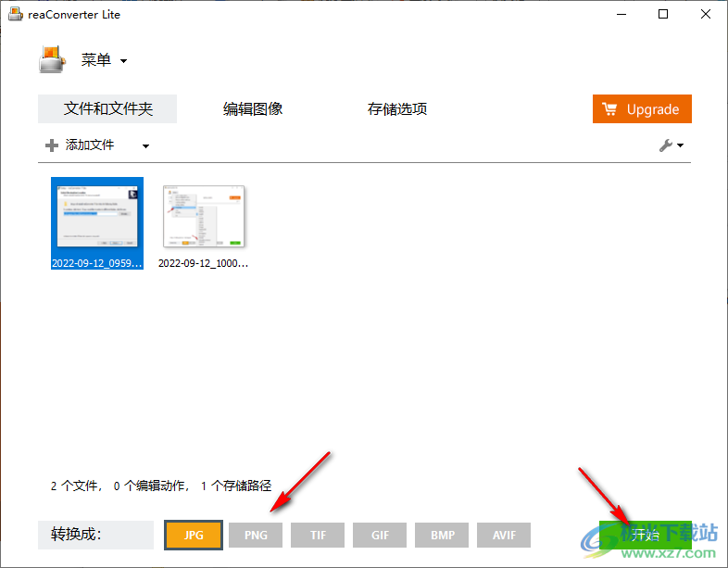Close the reaConverter Lite window
Viewport: 728px width, 568px height.
point(705,15)
